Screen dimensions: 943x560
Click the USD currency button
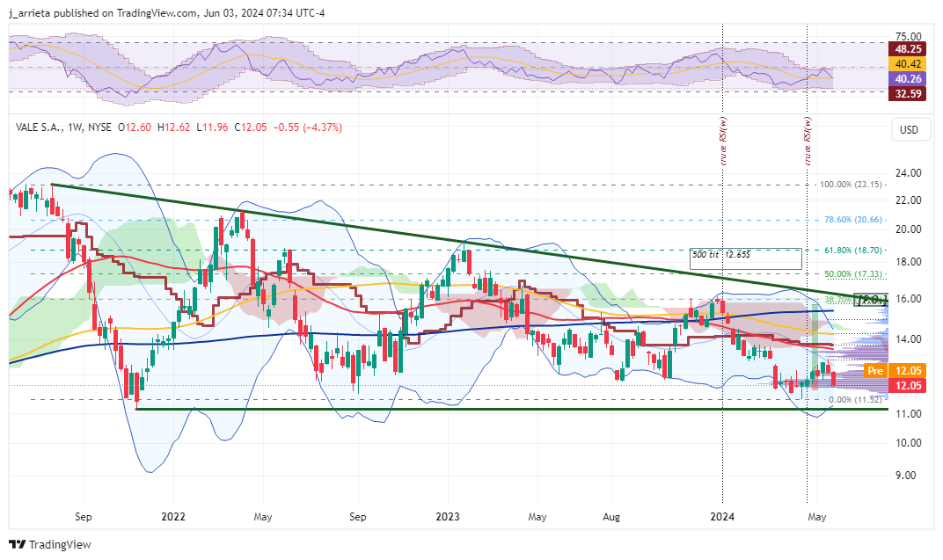(x=909, y=130)
